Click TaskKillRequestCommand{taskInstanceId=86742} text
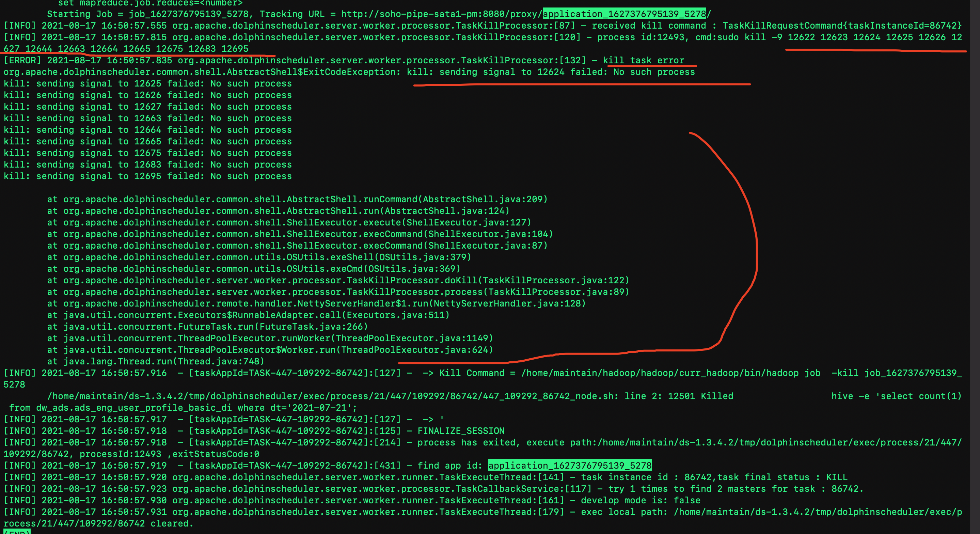Screen dimensions: 980x534 pyautogui.click(x=842, y=26)
